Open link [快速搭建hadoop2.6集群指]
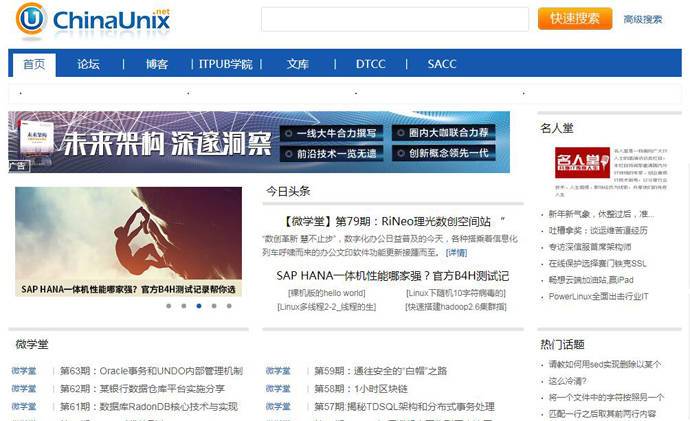 [455, 307]
